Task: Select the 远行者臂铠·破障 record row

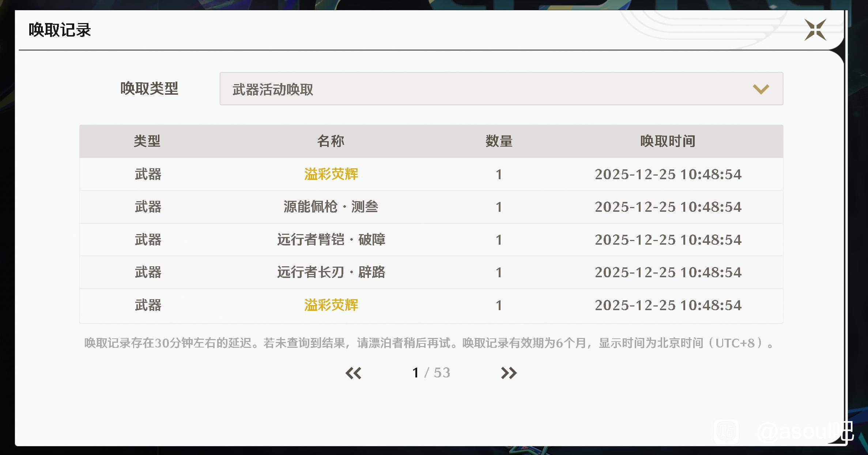Action: tap(331, 240)
